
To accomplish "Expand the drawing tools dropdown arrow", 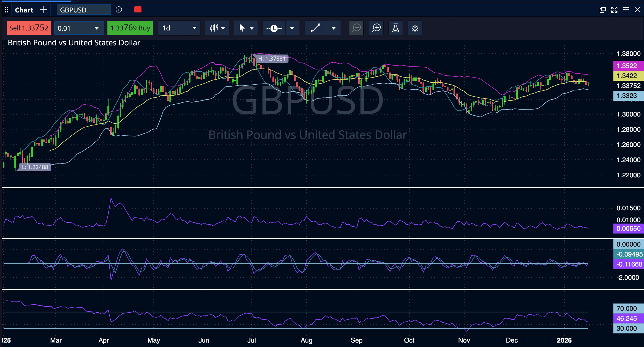I will [334, 28].
